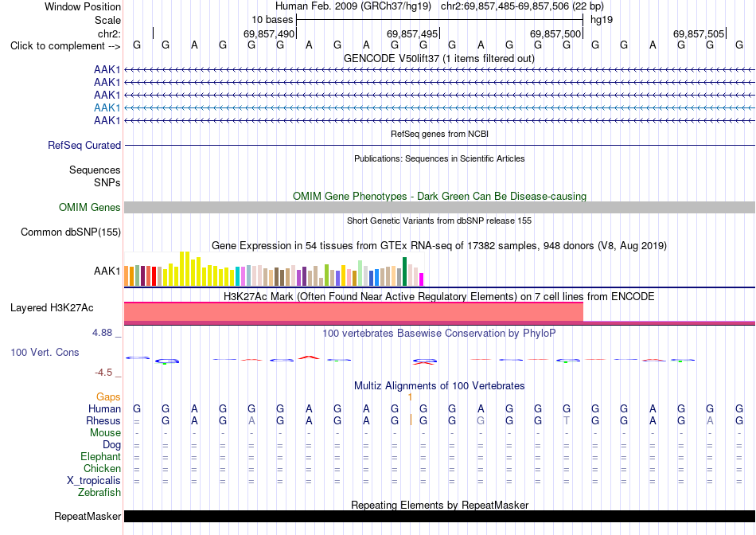756x535 pixels.
Task: Click the hg19 label next to the scale bar
Action: pos(602,20)
